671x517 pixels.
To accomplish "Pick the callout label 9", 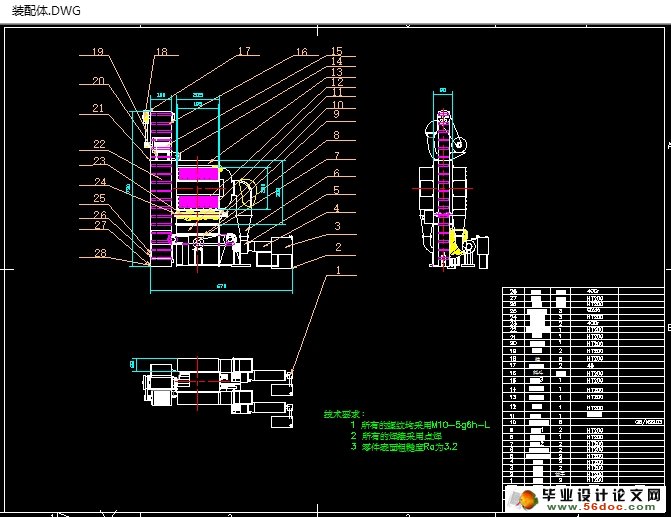I will [x=336, y=114].
